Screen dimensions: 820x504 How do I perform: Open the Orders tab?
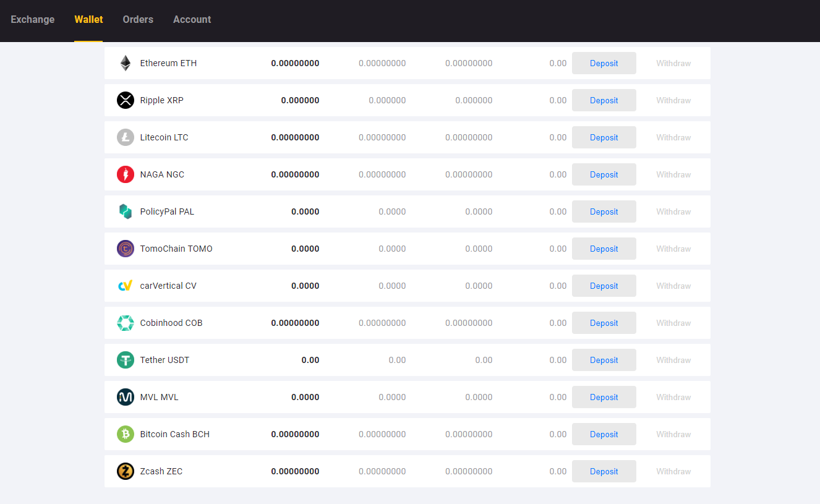(x=137, y=19)
